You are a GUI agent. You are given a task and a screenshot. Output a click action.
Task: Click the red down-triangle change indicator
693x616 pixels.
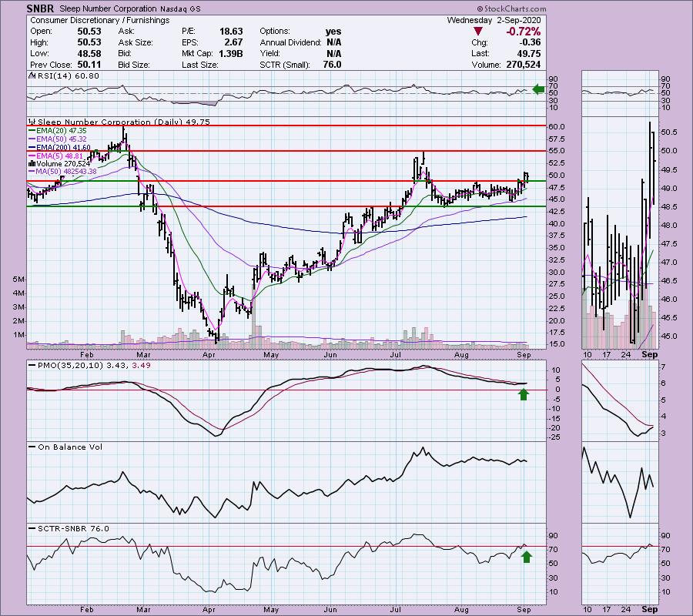click(477, 32)
